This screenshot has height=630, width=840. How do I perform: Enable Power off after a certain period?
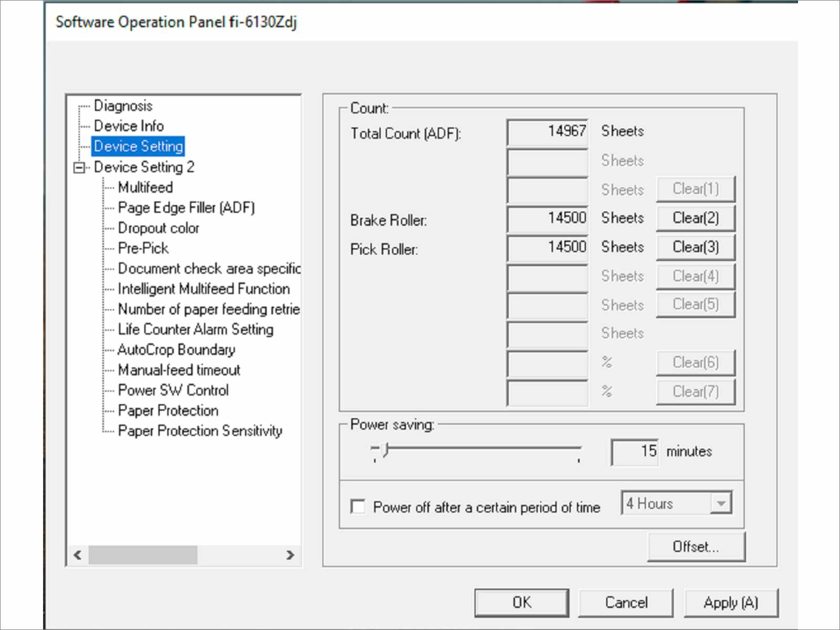(358, 507)
